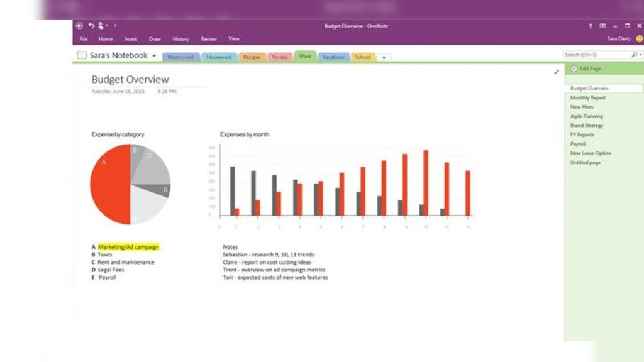Click the Expense by category heading
This screenshot has width=644, height=362.
pos(118,134)
